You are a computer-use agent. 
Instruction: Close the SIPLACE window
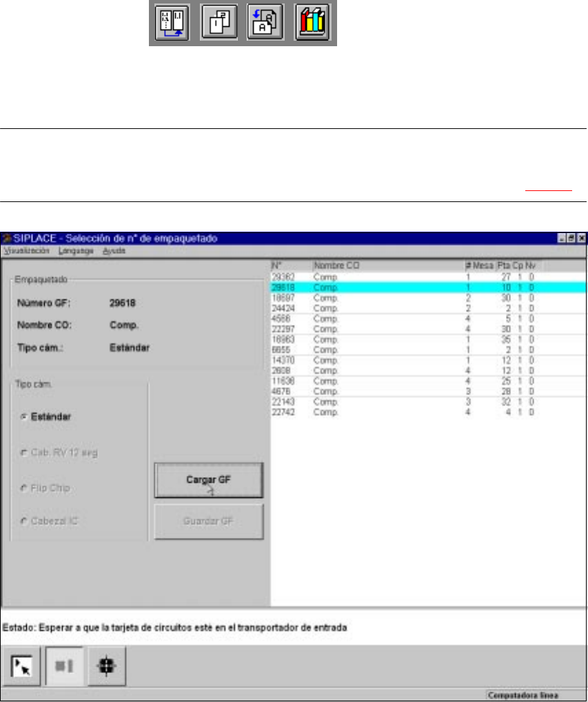point(581,238)
